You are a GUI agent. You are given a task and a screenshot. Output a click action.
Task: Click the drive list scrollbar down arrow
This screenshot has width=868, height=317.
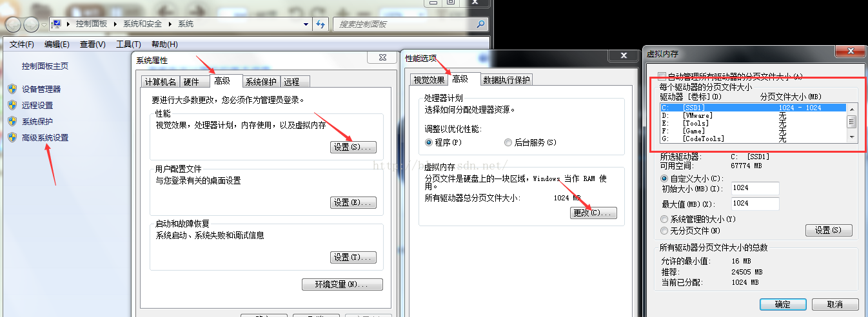tap(851, 137)
